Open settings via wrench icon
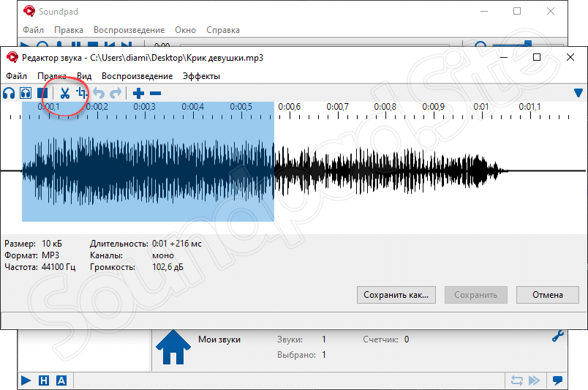 pos(557,337)
